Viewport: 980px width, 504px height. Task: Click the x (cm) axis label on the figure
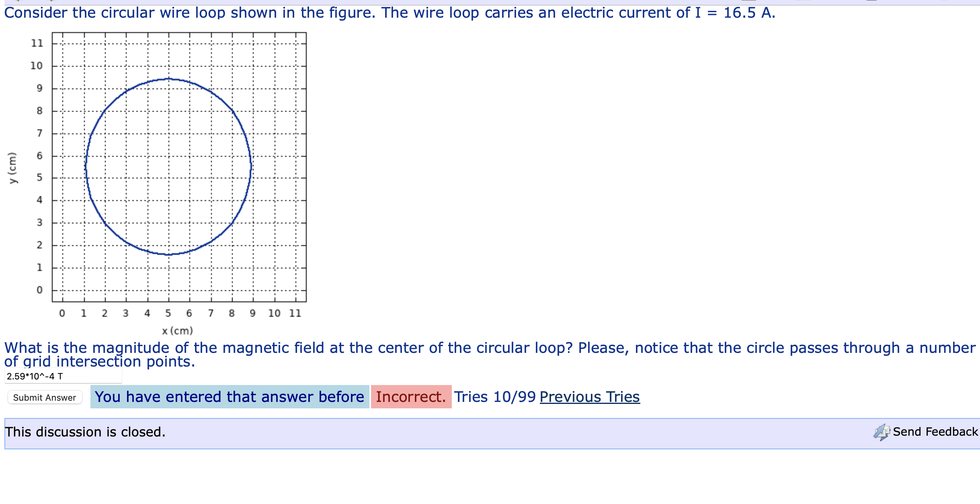177,331
